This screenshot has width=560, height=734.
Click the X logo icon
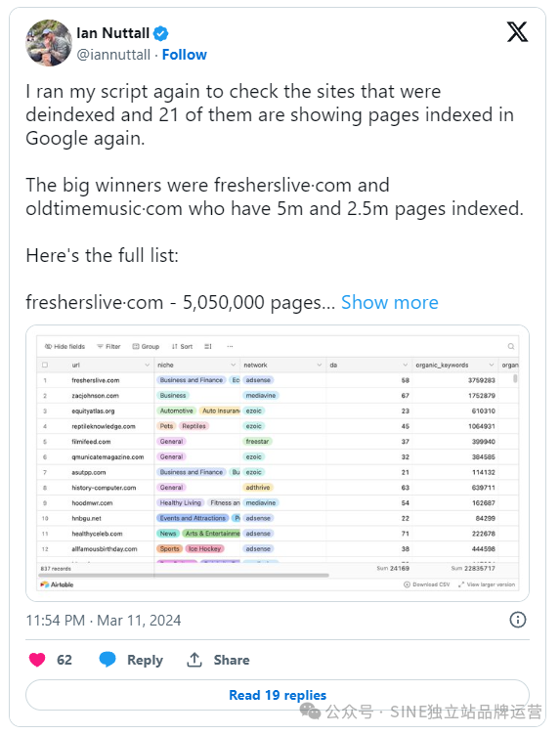click(x=517, y=32)
